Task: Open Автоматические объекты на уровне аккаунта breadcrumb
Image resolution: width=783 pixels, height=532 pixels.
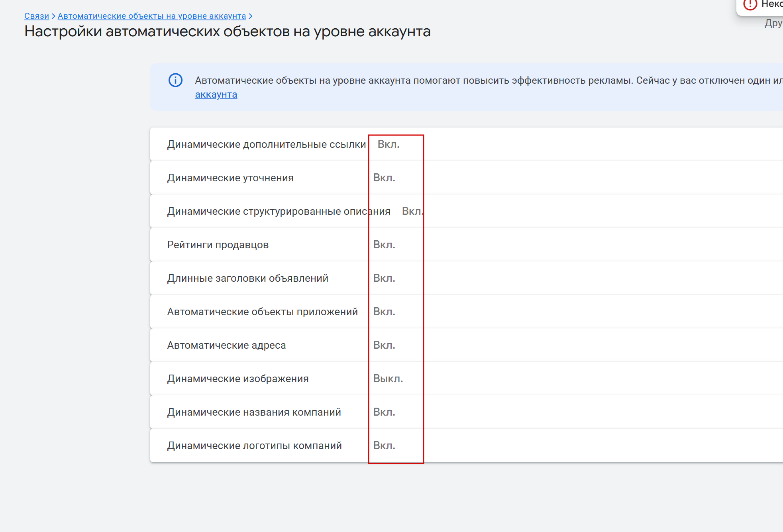Action: click(151, 16)
